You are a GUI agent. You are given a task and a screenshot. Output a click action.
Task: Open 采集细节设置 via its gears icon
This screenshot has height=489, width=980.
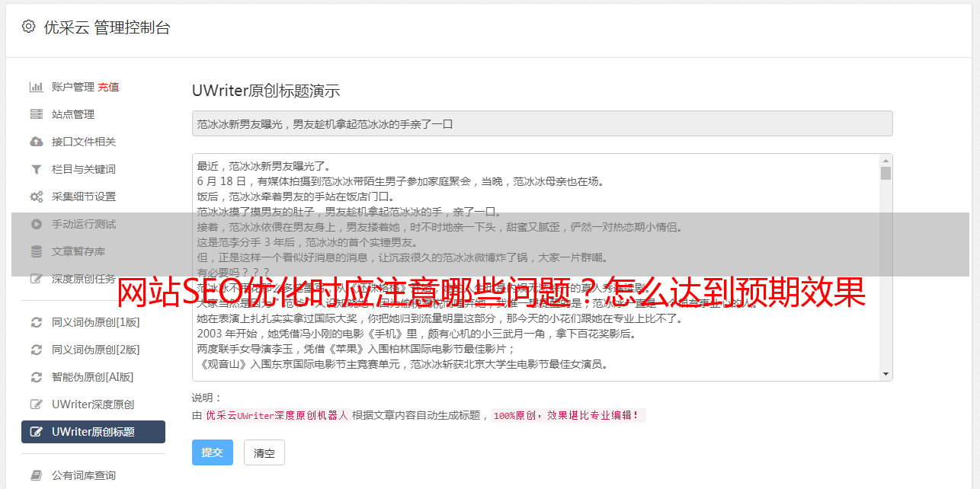pyautogui.click(x=36, y=197)
